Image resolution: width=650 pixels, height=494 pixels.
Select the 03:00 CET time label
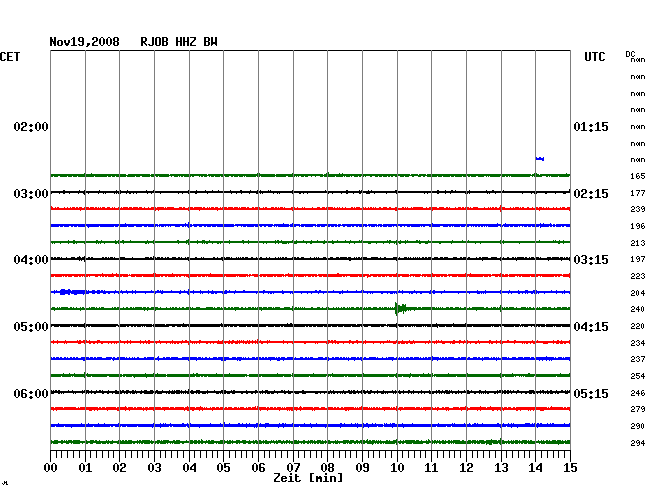31,194
